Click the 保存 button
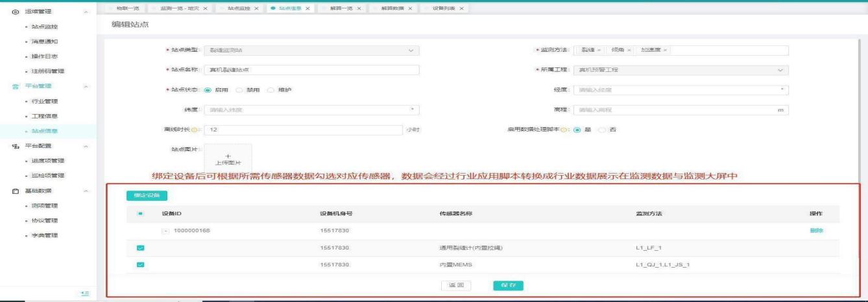This screenshot has height=302, width=868. (x=507, y=285)
